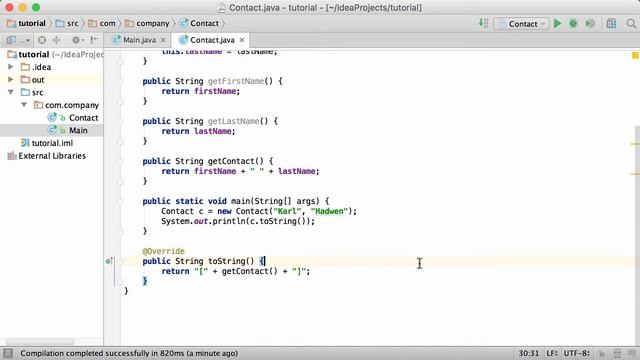Click yellow inspection indicator at editor top-right
Viewport: 640px width, 360px height.
(x=635, y=55)
